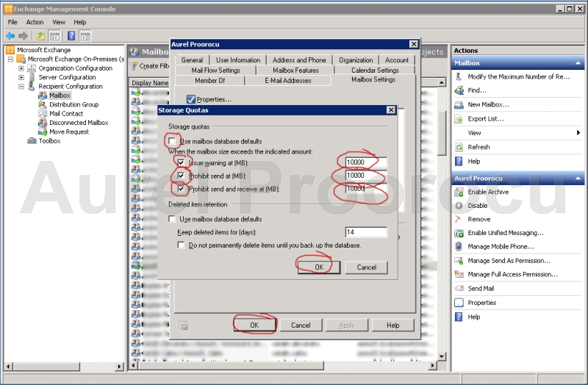
Task: Click the Enable Unified Messaging icon
Action: tap(459, 233)
